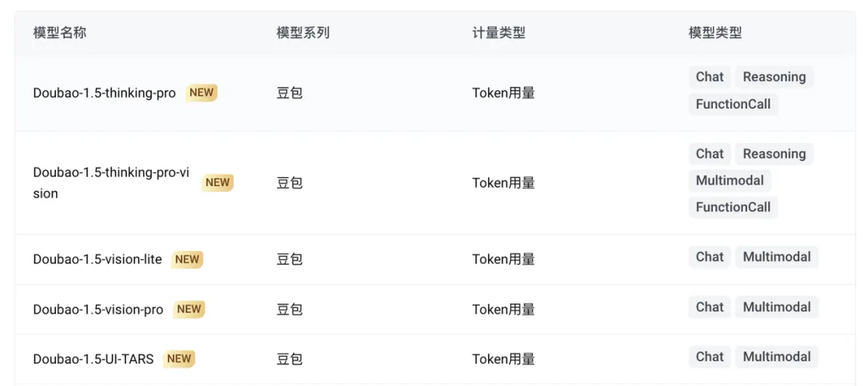Select the Multimodal tag in the vision-lite row
Image resolution: width=864 pixels, height=386 pixels.
[x=777, y=257]
